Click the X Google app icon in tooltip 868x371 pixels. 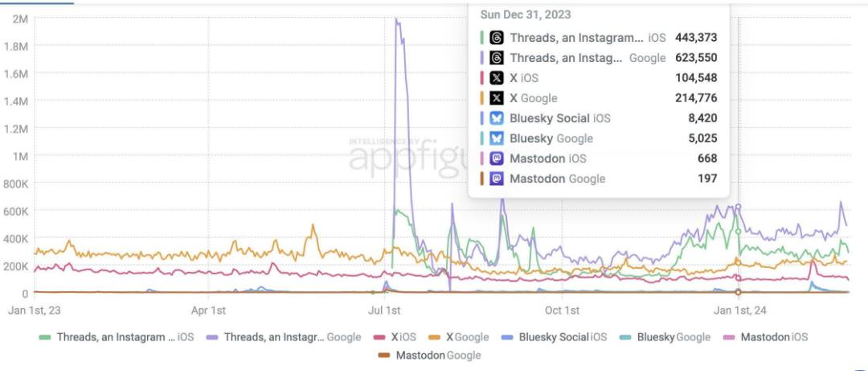(x=497, y=98)
